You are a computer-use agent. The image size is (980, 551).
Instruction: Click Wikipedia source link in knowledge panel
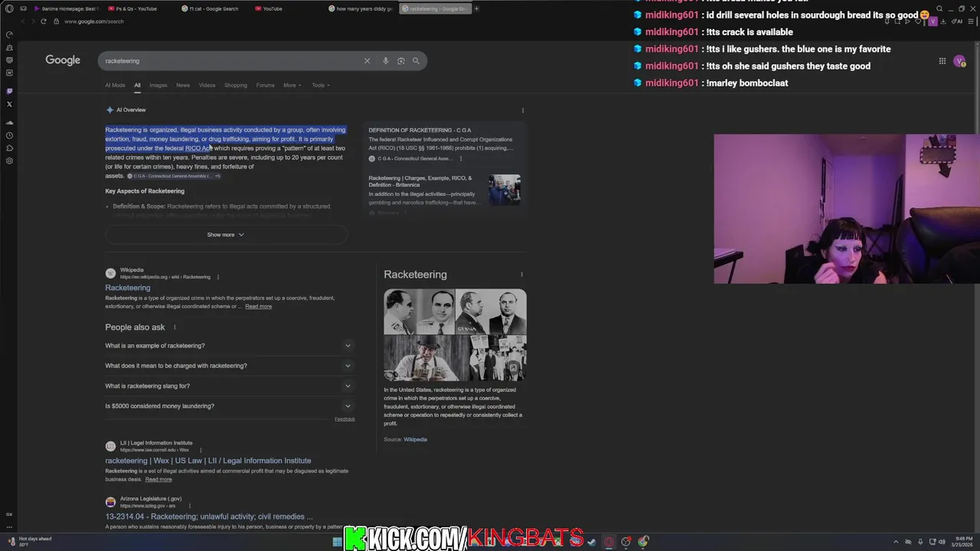coord(416,439)
